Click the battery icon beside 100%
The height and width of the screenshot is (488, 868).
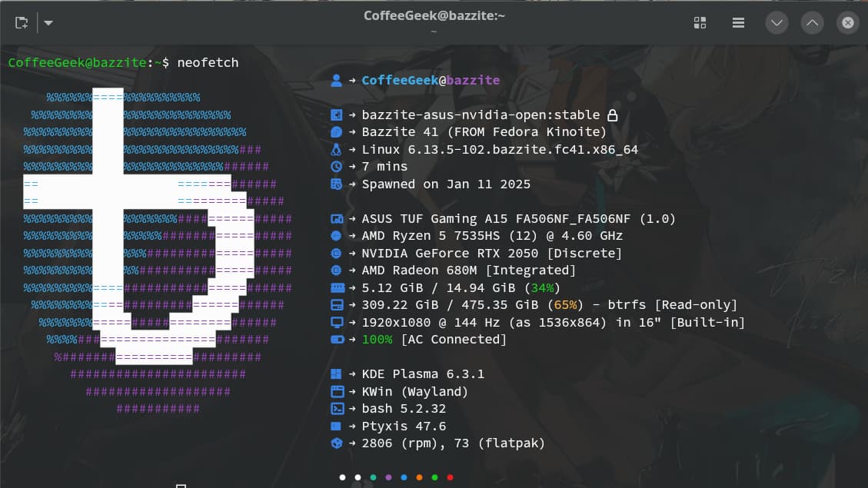[x=337, y=340]
